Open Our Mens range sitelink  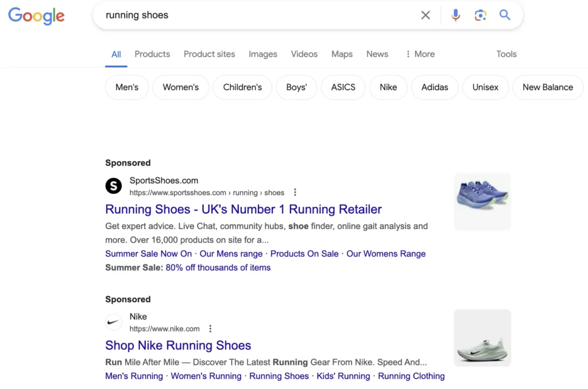pyautogui.click(x=231, y=254)
